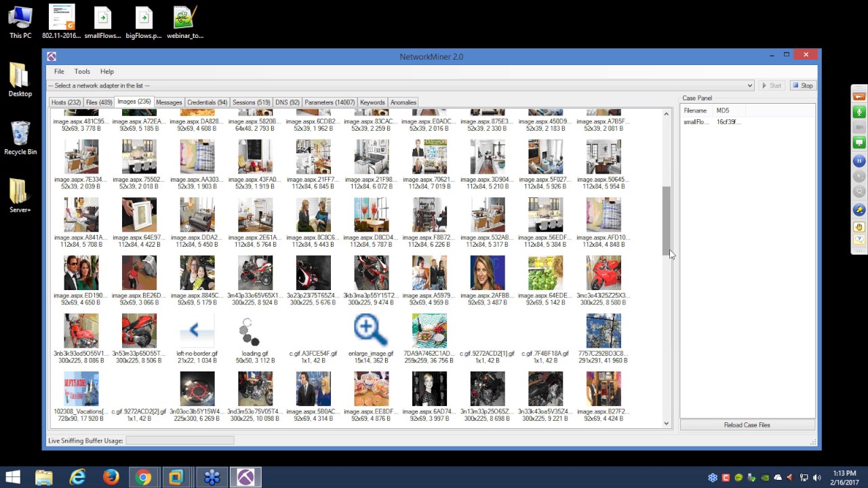Toggle the green microphone button on recorder toolbar

[859, 113]
